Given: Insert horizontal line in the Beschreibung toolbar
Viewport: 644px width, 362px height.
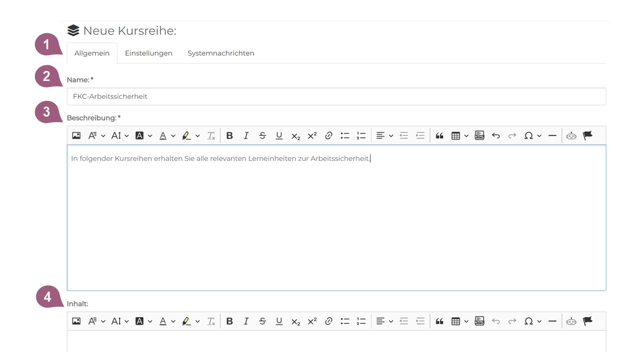Looking at the screenshot, I should [x=552, y=136].
